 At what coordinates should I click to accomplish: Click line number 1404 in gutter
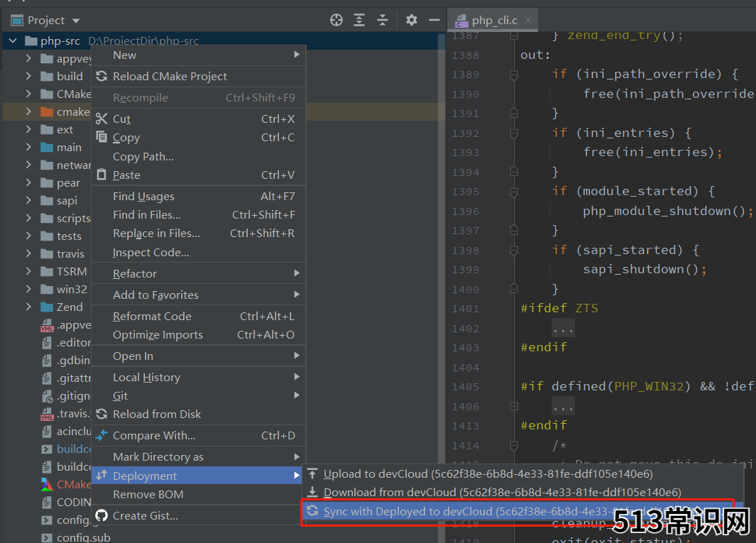[x=465, y=368]
